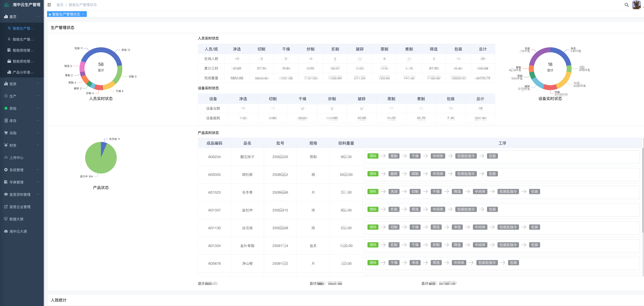Click the 生产 clock icon
Viewport: 644px width, 306px height.
click(6, 96)
